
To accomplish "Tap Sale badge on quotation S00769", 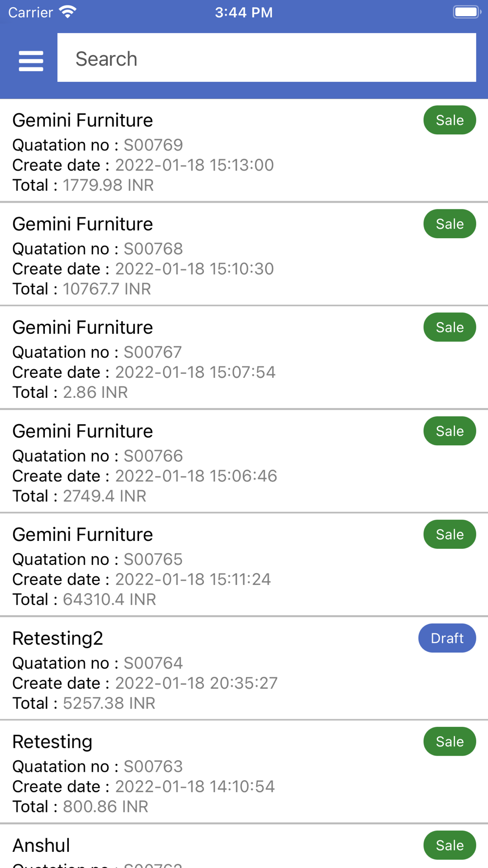I will pos(449,120).
